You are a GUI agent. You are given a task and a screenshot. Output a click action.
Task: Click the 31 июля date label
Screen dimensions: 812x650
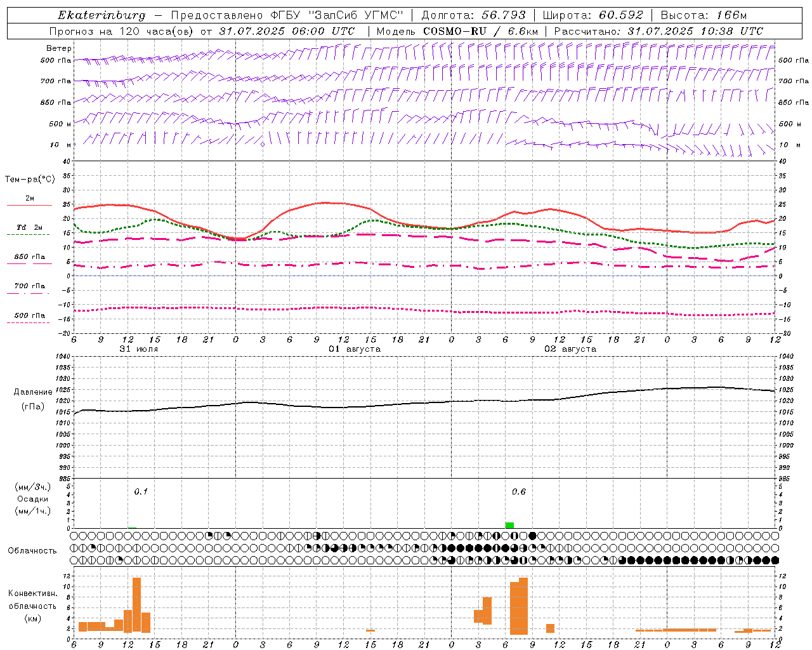pyautogui.click(x=139, y=349)
